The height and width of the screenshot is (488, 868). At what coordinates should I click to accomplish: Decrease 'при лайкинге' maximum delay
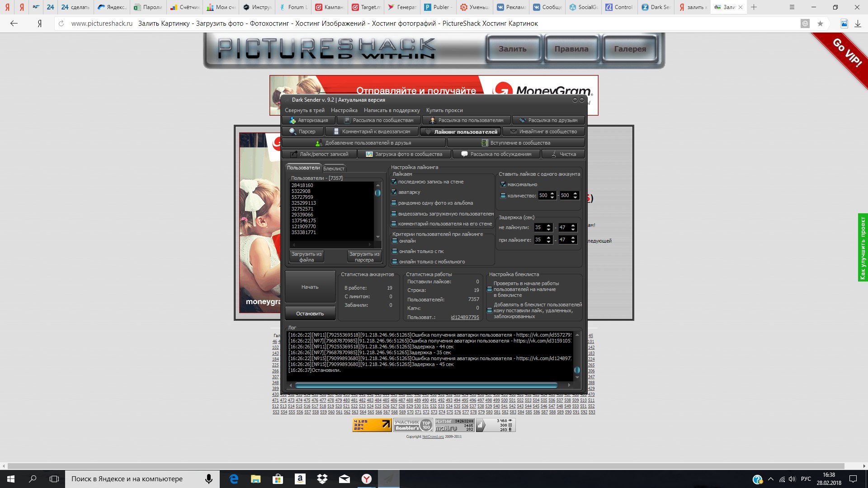573,242
